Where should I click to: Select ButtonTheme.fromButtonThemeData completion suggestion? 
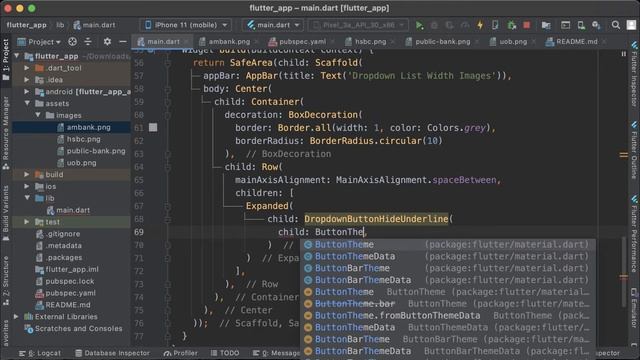[x=447, y=316]
